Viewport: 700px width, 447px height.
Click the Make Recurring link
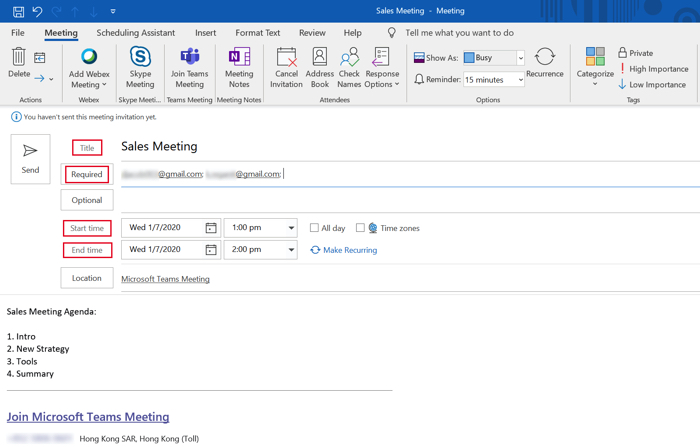(344, 250)
